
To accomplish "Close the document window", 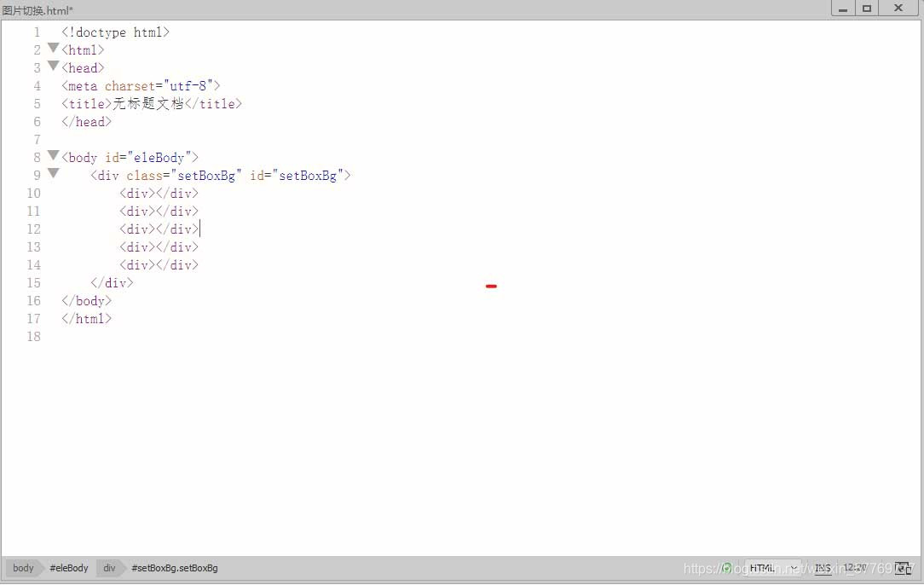I will tap(898, 9).
